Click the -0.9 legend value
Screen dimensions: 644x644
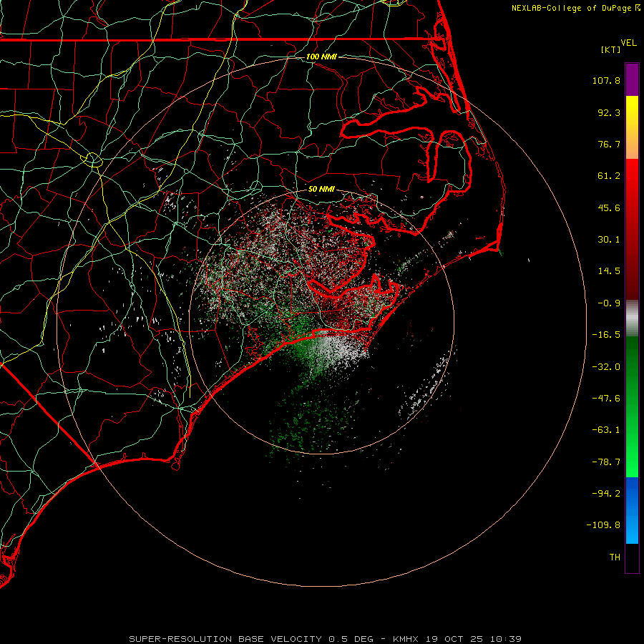pos(609,303)
